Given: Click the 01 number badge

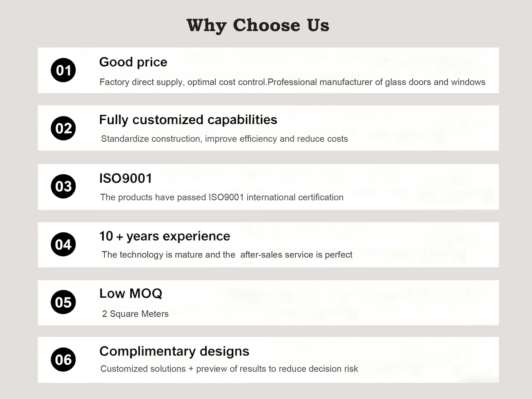Looking at the screenshot, I should click(x=63, y=70).
